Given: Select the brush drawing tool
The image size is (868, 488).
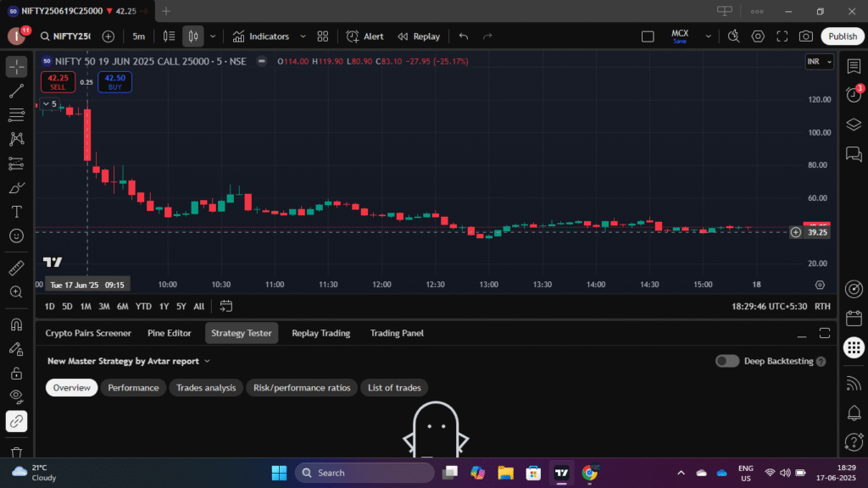Looking at the screenshot, I should (17, 187).
